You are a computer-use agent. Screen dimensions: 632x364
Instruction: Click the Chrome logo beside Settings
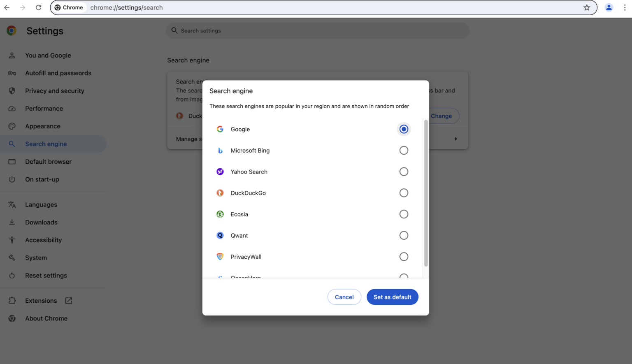tap(12, 30)
